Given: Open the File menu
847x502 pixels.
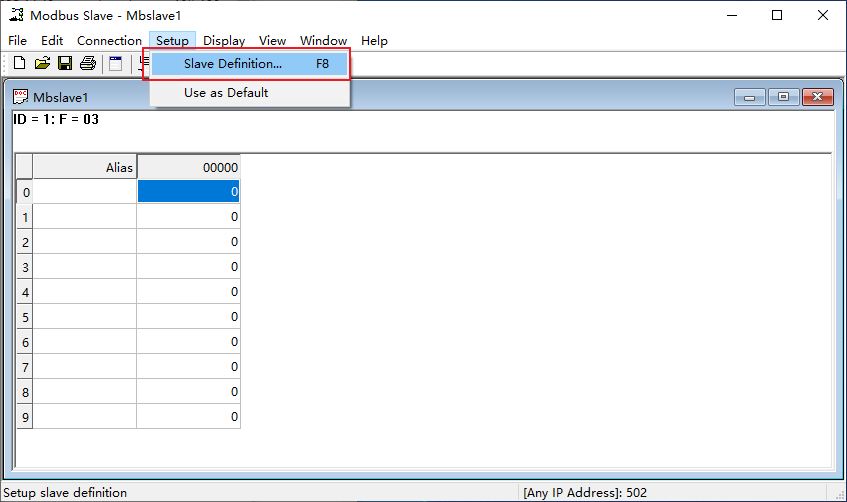Looking at the screenshot, I should (17, 41).
